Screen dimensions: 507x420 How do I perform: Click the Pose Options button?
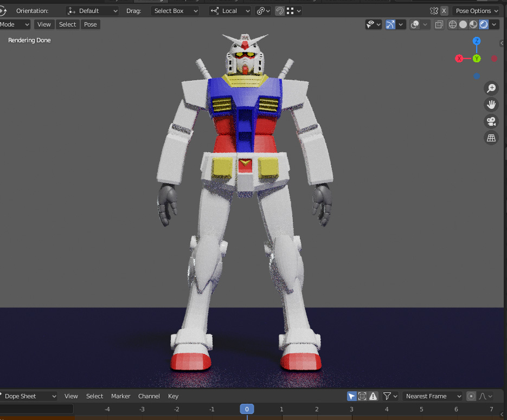tap(476, 11)
